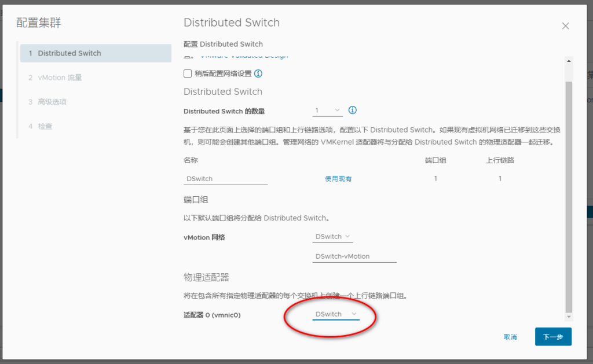Enable the 稍后配置网络设置 checkbox
The width and height of the screenshot is (593, 364).
pyautogui.click(x=188, y=73)
